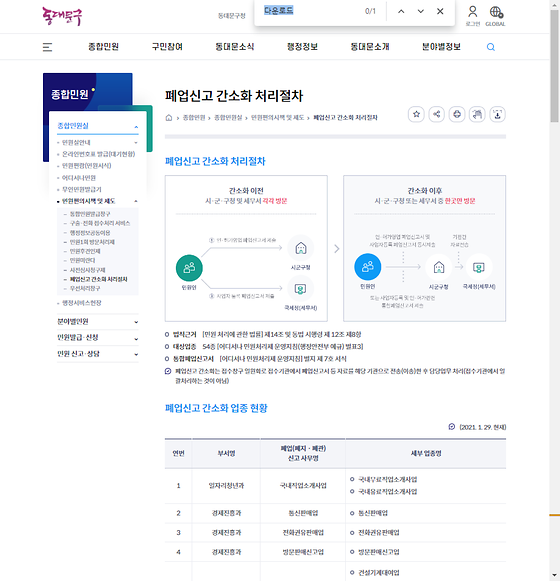Click 방문판매신고업 in the 신고 사무명 column

click(x=303, y=552)
